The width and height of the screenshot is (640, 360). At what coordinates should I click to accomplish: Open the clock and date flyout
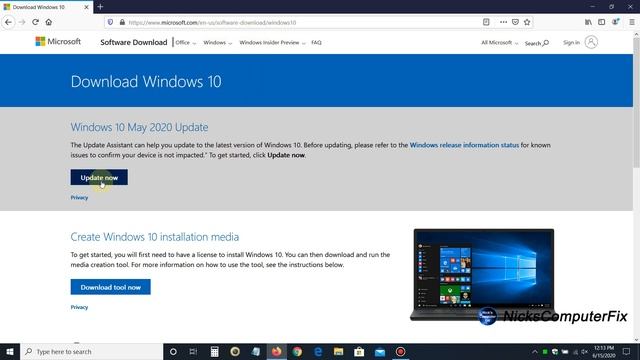[x=604, y=351]
